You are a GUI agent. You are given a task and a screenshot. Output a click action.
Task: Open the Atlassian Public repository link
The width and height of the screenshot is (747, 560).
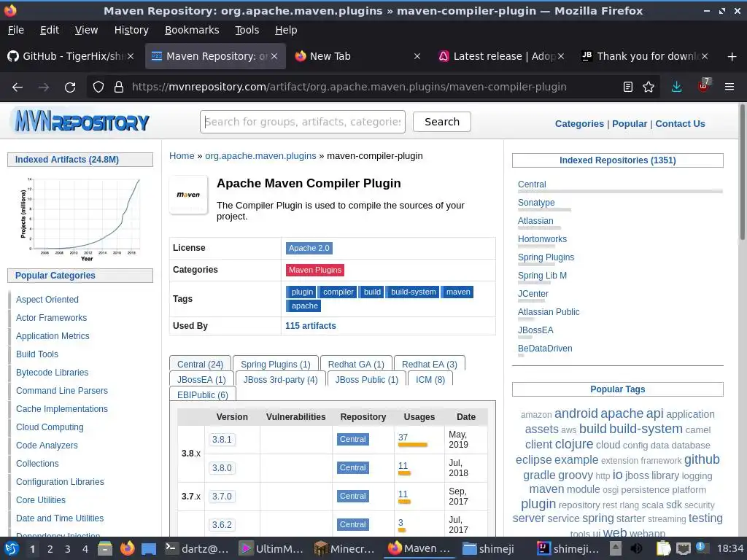549,312
